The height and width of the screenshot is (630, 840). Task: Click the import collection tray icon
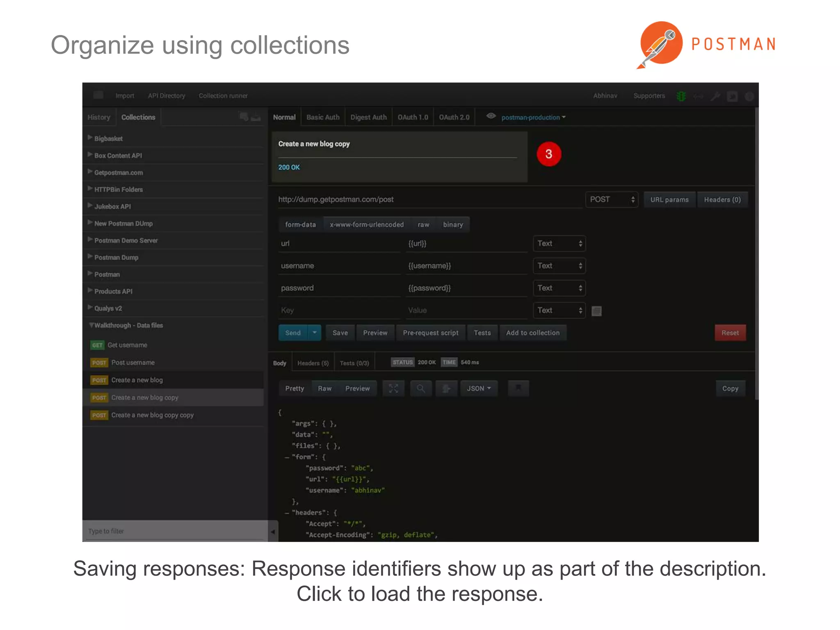[256, 118]
